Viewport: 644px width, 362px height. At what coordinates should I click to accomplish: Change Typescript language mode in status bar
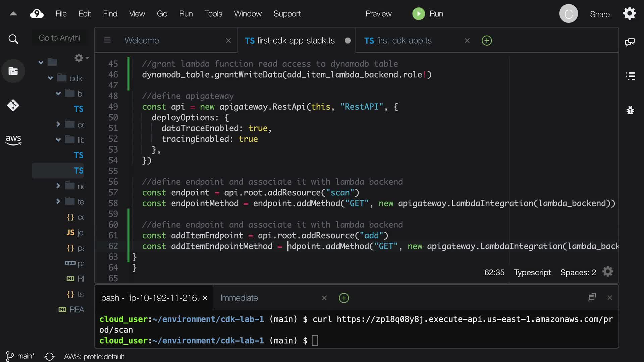click(532, 273)
